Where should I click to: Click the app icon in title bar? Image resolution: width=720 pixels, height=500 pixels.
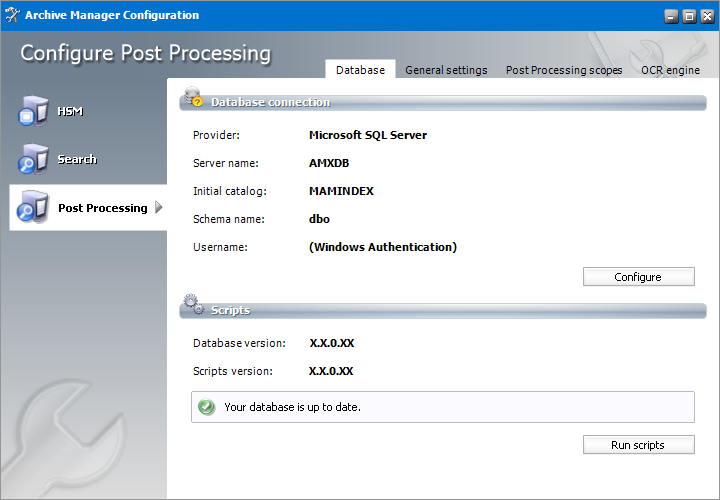(13, 15)
